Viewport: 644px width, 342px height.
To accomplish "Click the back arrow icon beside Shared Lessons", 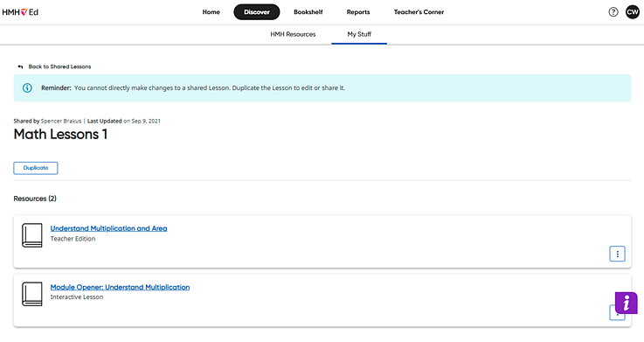I will click(x=20, y=66).
